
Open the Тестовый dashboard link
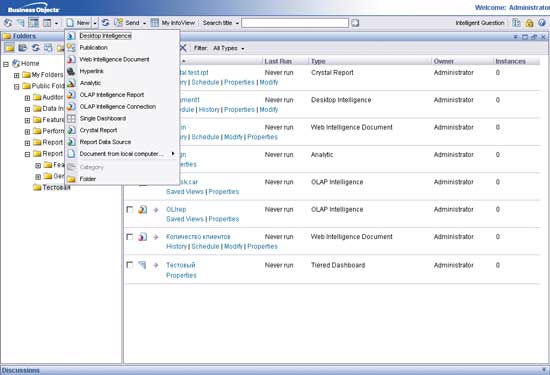(x=181, y=265)
